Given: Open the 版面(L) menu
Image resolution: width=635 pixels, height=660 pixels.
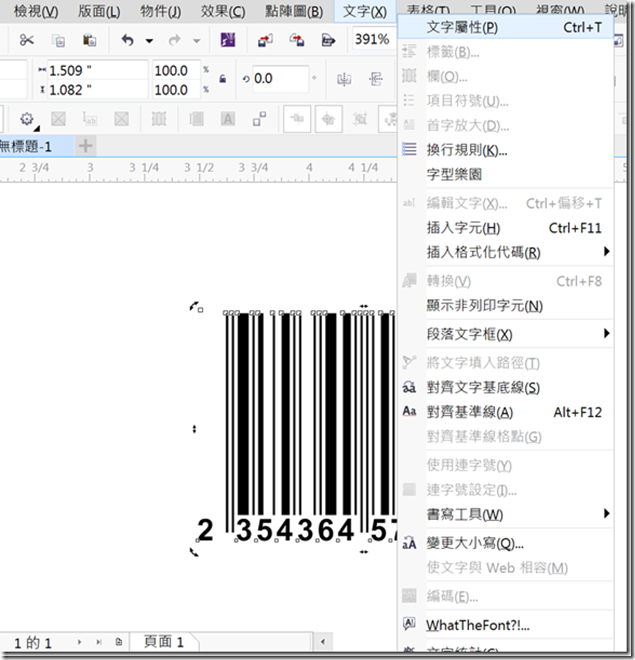Looking at the screenshot, I should pos(99,11).
